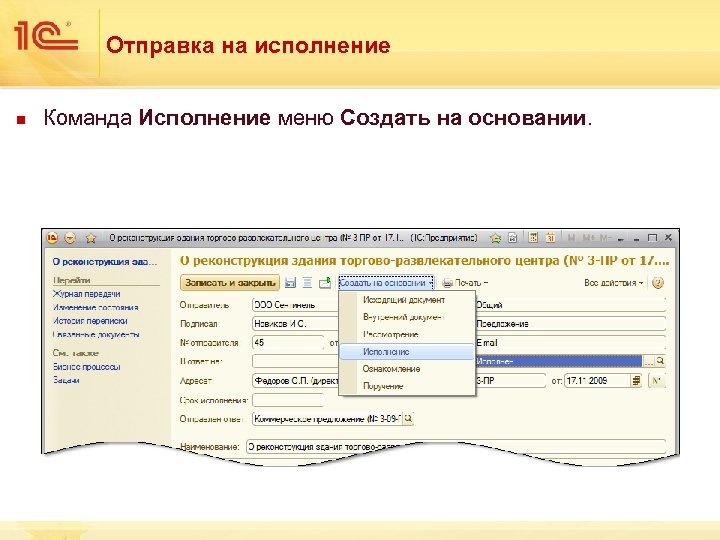The image size is (720, 540).
Task: Click the M memory button in the title bar
Action: (x=571, y=238)
